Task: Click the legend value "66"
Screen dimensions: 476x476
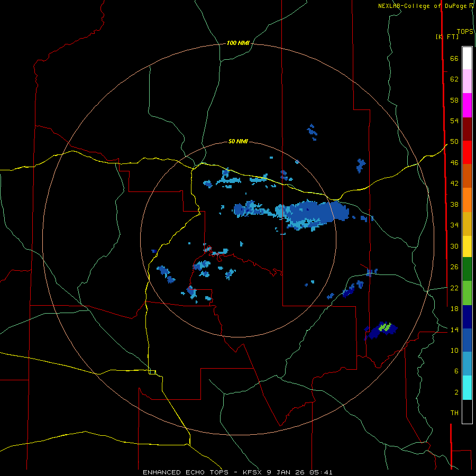Action: pos(454,58)
